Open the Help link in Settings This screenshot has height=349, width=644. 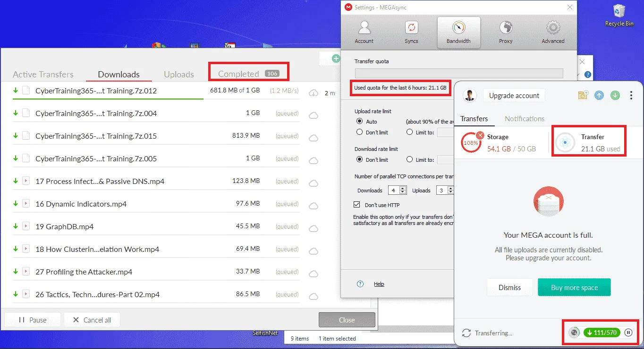pos(379,284)
